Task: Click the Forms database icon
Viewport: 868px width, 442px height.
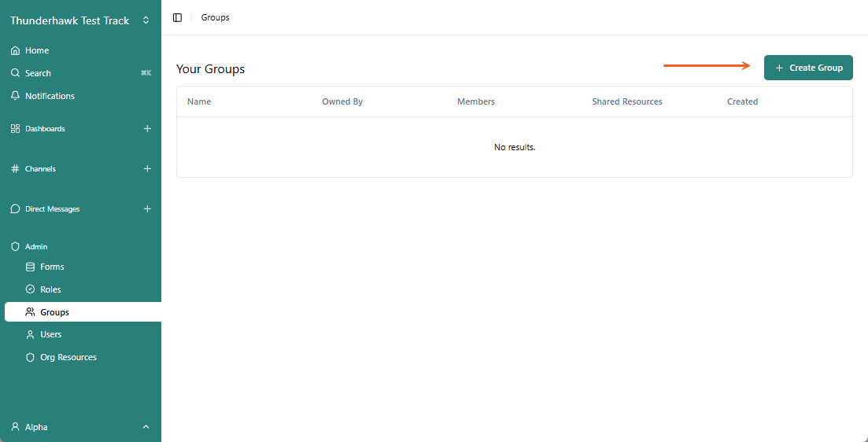Action: (31, 267)
